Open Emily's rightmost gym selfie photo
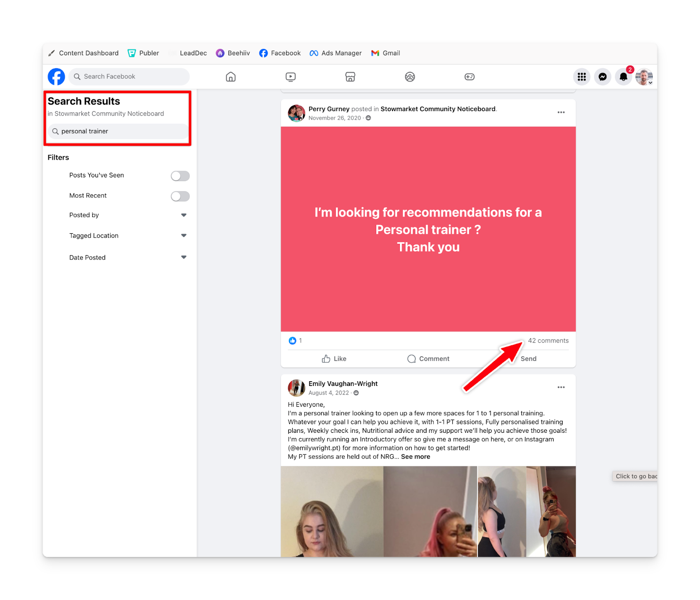 coord(551,512)
